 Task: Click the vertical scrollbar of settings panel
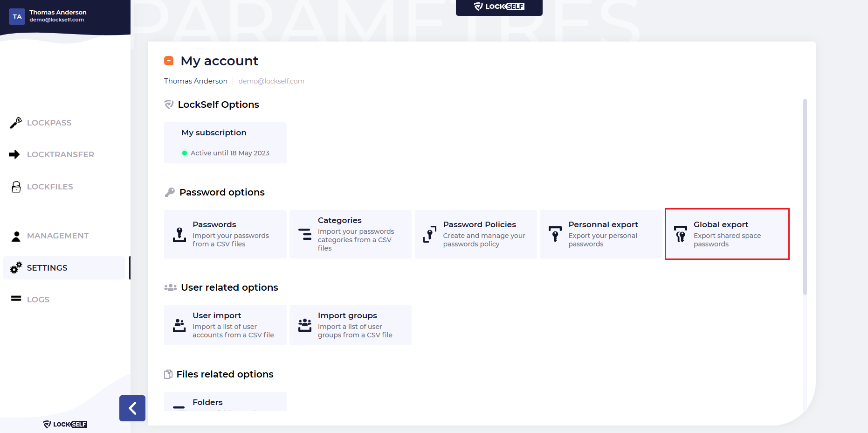point(805,196)
